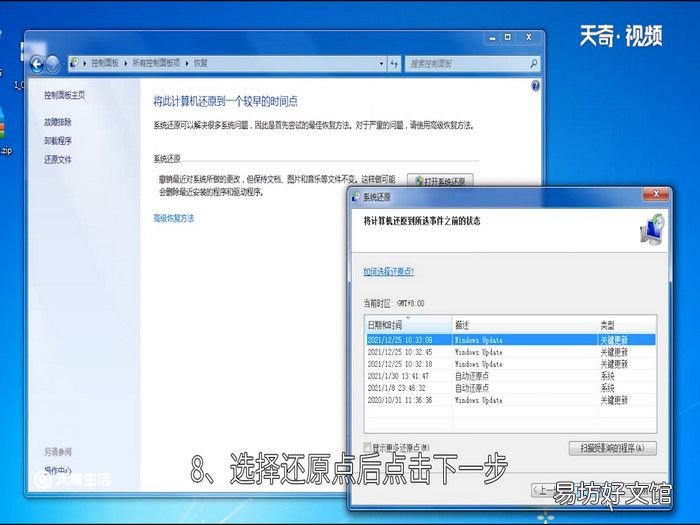700x525 pixels.
Task: Open 操作中心 link in sidebar
Action: coord(58,470)
